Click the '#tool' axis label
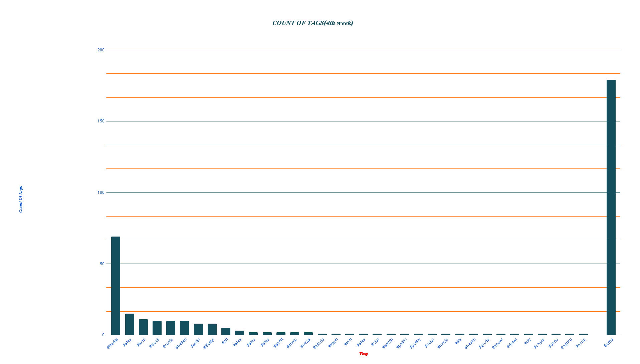Screen dimensions: 640x364 tap(348, 342)
